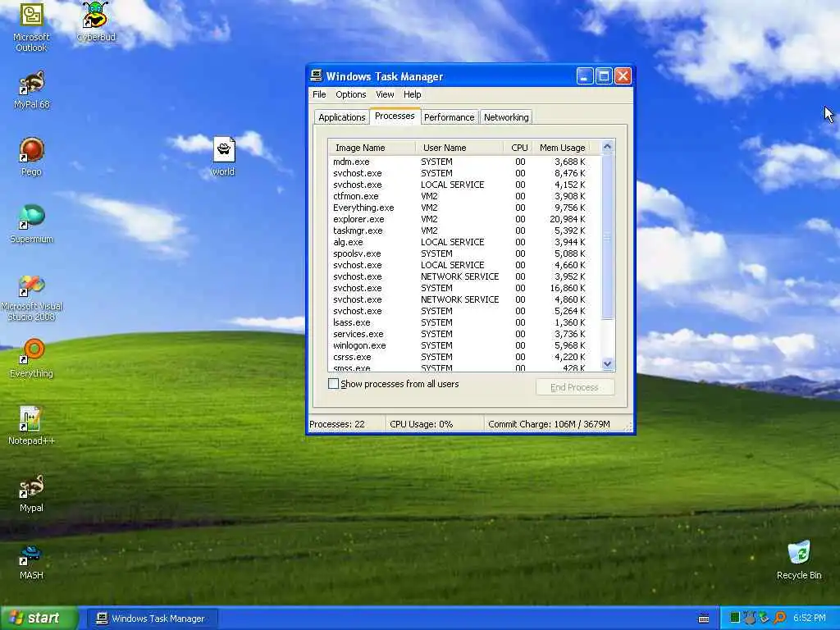The width and height of the screenshot is (840, 630).
Task: Select the Microsoft Visual Studio 2008 shortcut
Action: point(32,298)
